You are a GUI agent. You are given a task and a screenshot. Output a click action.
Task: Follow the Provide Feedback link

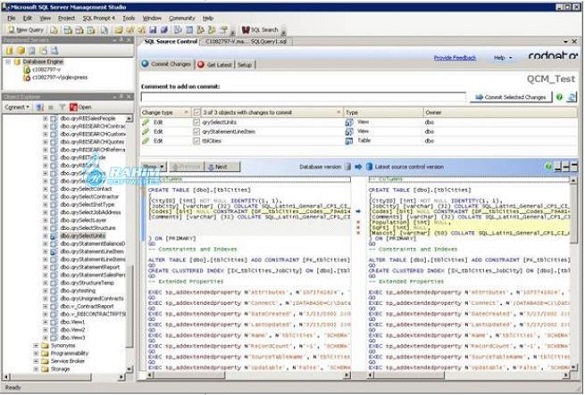(455, 58)
